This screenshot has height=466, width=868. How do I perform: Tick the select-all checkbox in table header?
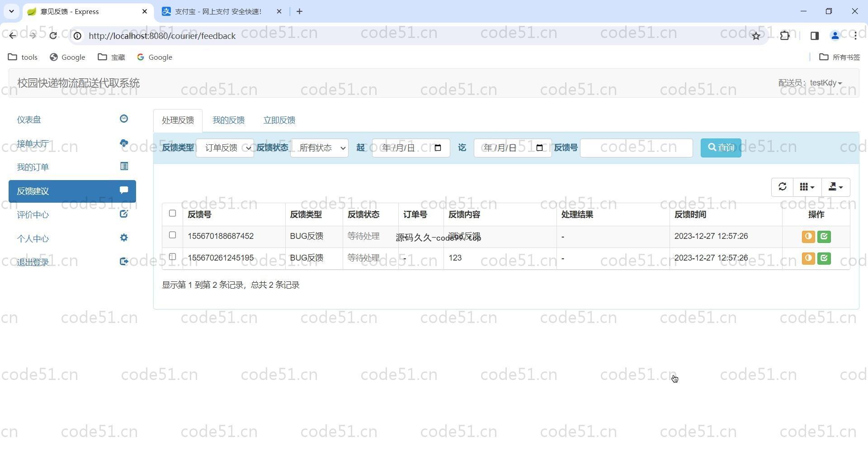(x=172, y=214)
